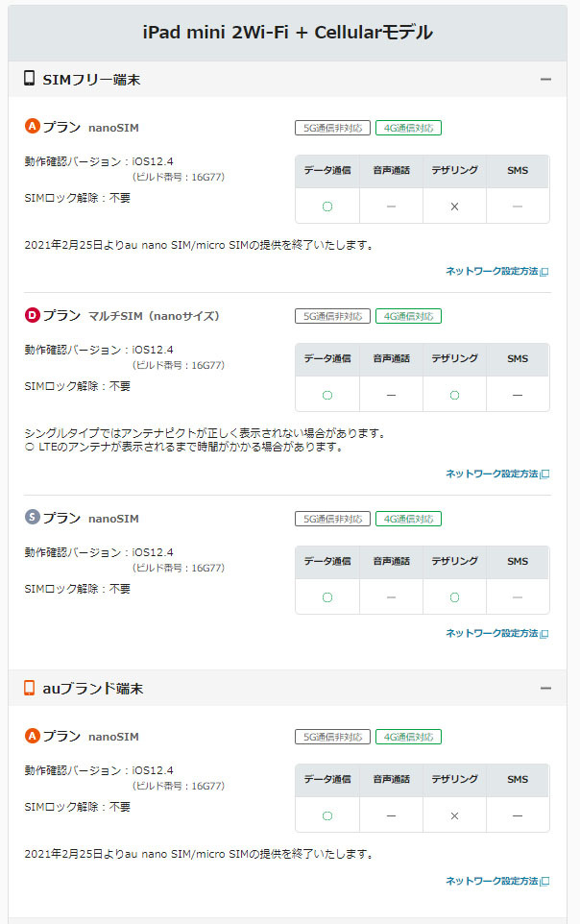Click the SMS column header in Dプラン table
The width and height of the screenshot is (580, 924).
tap(518, 359)
